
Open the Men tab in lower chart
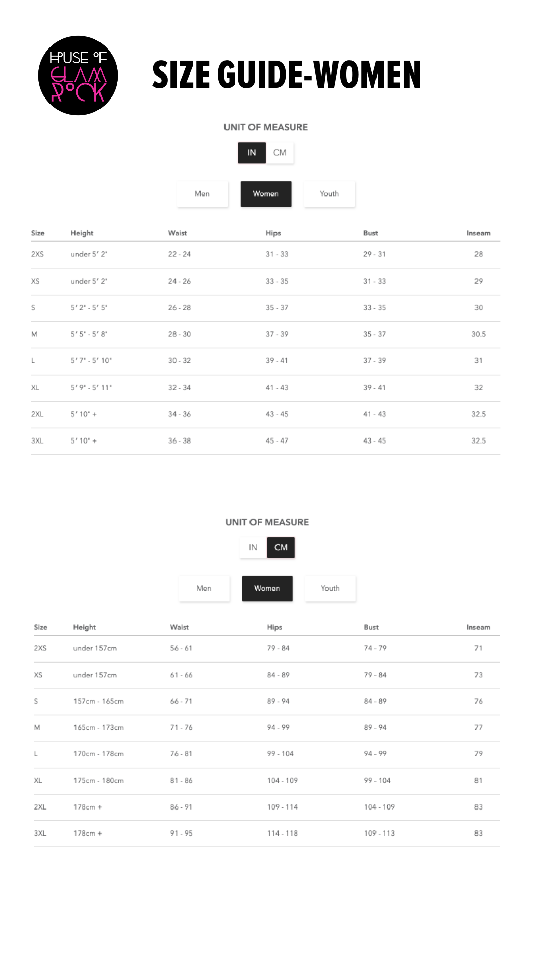coord(204,589)
